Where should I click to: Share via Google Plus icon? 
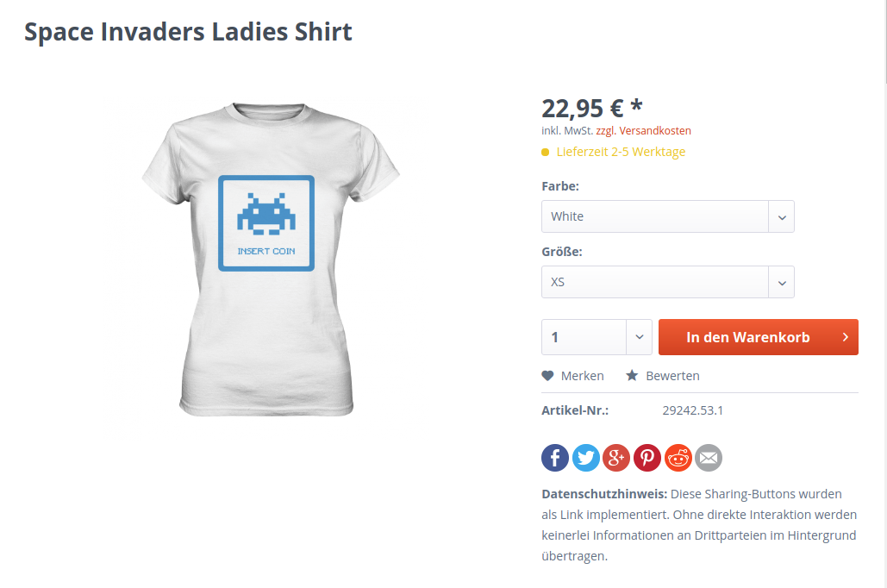(616, 457)
